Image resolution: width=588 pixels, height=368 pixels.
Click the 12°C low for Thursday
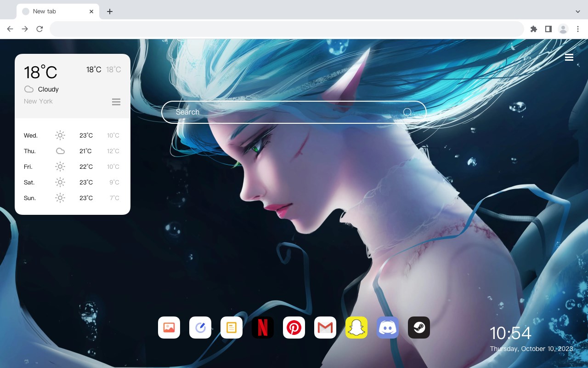click(113, 151)
